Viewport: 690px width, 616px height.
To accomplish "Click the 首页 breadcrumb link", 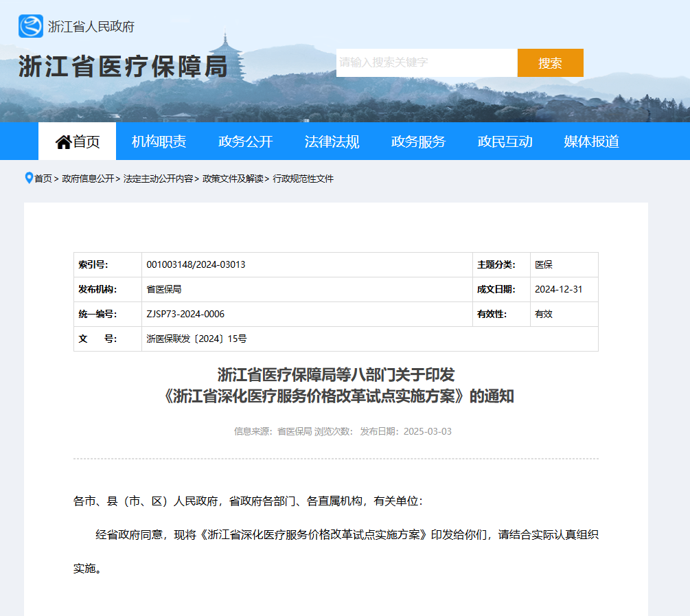I will tap(43, 178).
